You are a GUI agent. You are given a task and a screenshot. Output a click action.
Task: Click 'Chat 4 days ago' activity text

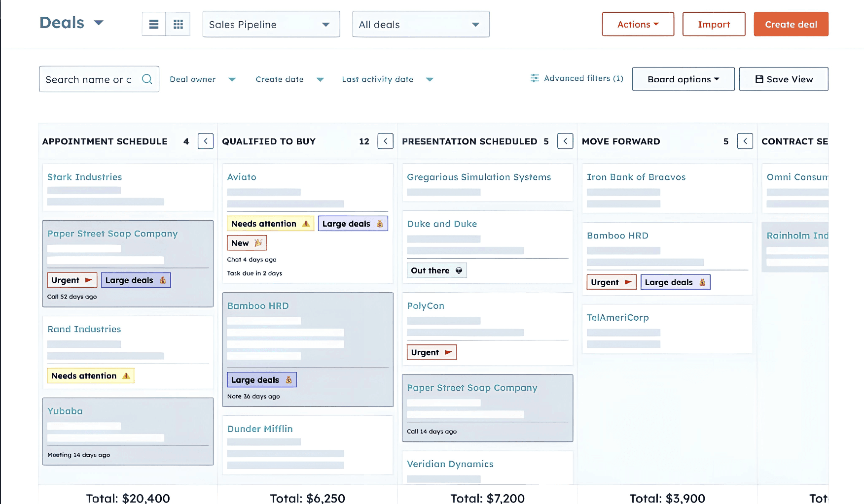coord(252,259)
